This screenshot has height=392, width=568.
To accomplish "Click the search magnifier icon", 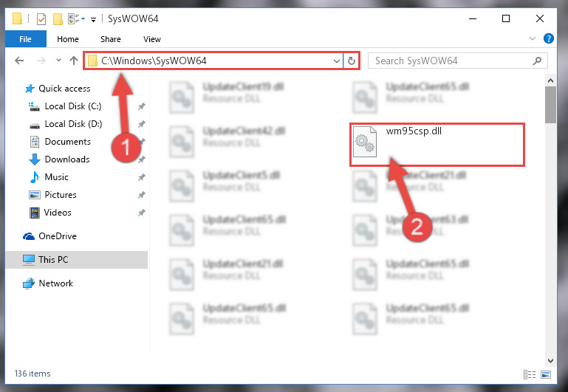I will pyautogui.click(x=537, y=61).
